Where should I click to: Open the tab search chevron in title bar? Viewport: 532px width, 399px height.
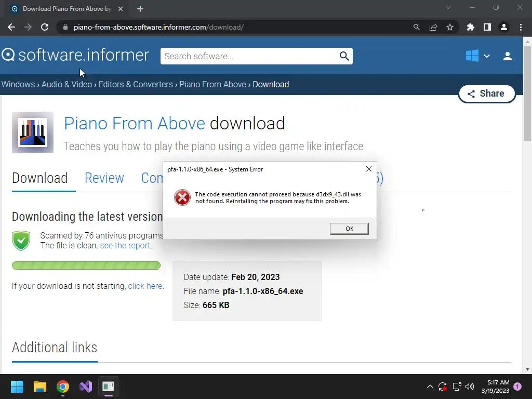point(448,7)
